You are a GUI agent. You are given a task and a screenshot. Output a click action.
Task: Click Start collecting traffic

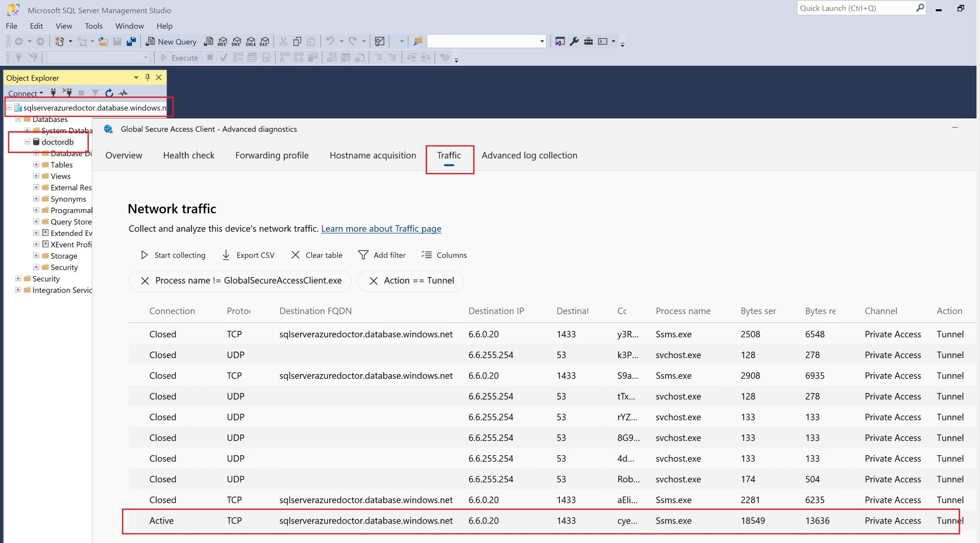click(x=173, y=255)
